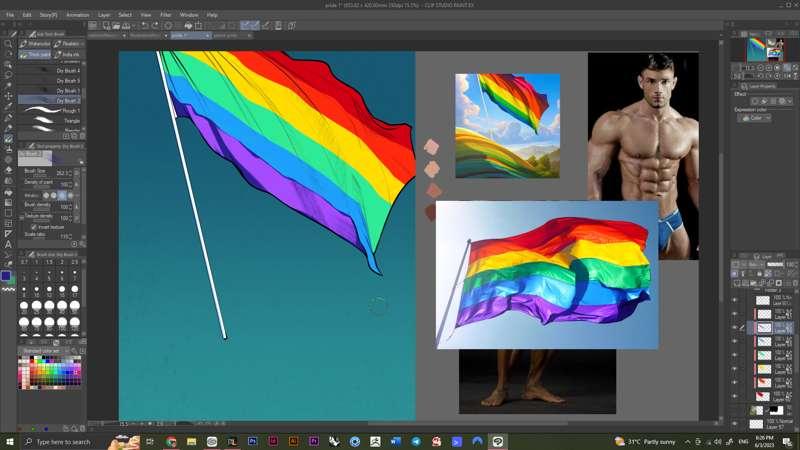Select the Watercolor sub tool group
Image resolution: width=800 pixels, height=450 pixels.
(x=35, y=44)
